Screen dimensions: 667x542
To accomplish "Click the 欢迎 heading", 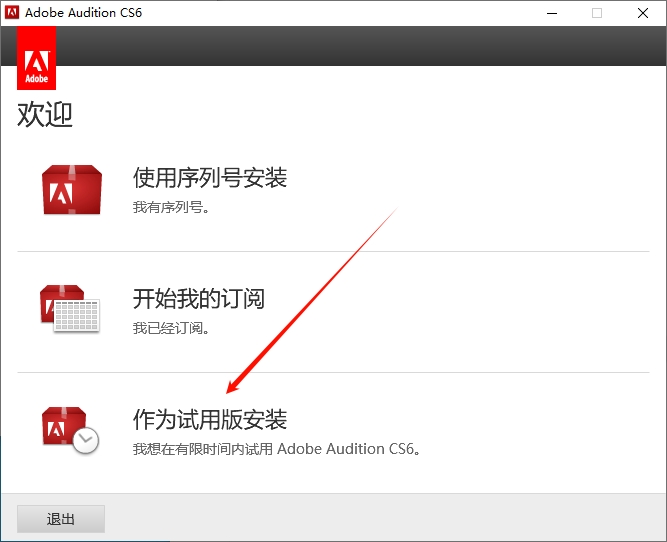I will click(x=45, y=114).
